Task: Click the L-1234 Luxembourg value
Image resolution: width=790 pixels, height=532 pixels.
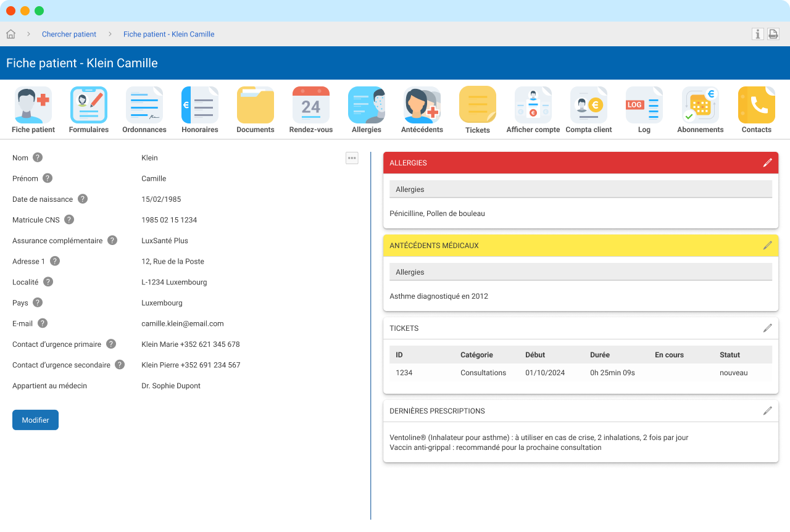Action: coord(174,282)
